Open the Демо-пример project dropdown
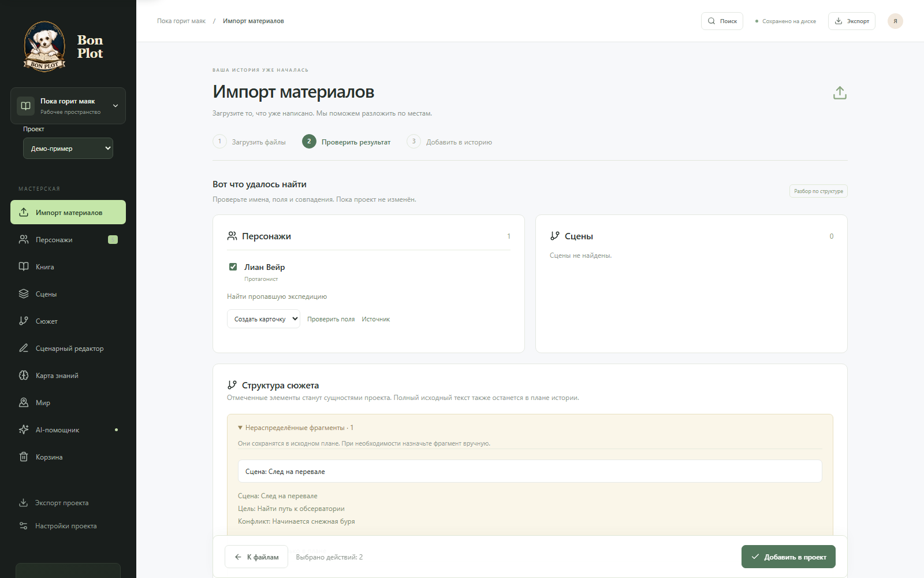 (68, 148)
